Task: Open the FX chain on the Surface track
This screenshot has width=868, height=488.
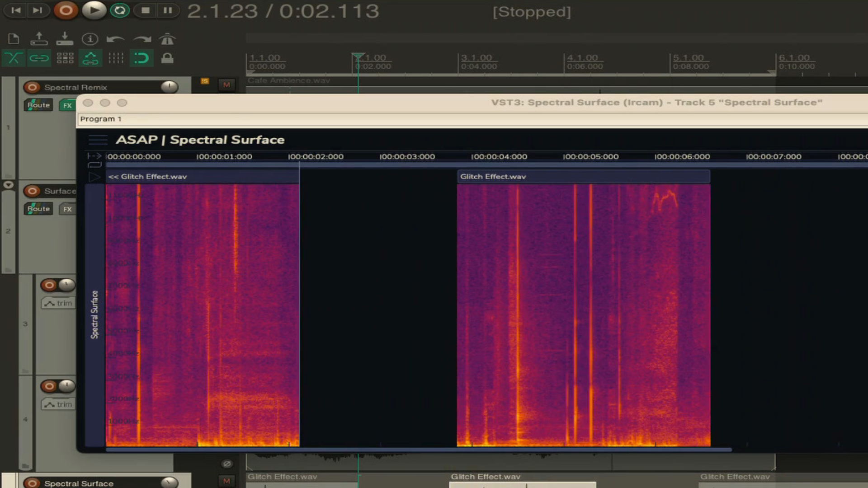Action: pyautogui.click(x=67, y=209)
